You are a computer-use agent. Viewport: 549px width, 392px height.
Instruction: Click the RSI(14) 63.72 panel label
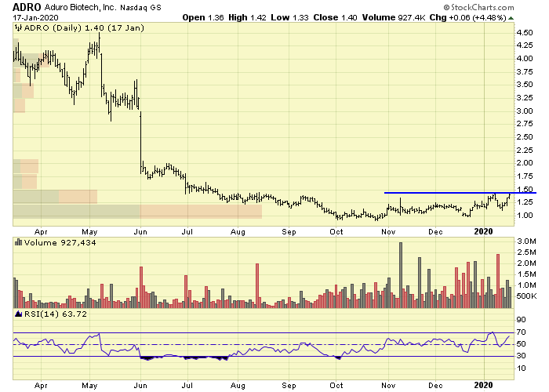click(56, 314)
